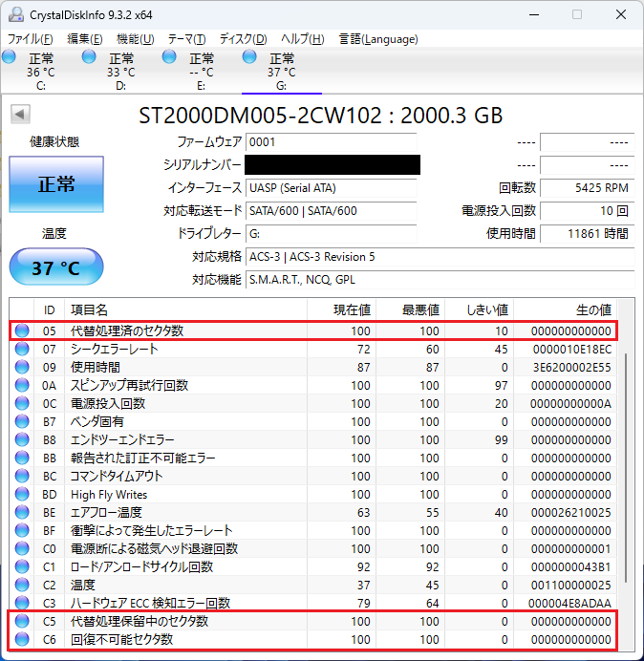The image size is (644, 661).
Task: Select drive E: status orb
Action: click(169, 56)
